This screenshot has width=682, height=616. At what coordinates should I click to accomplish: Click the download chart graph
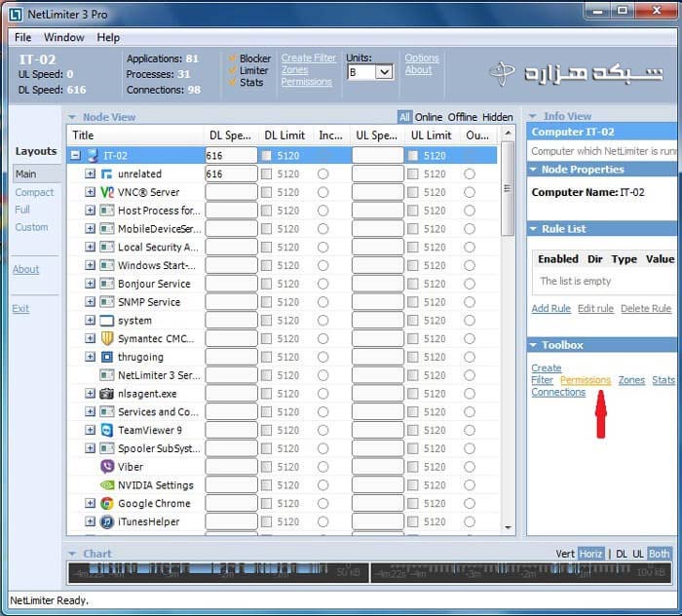coord(218,572)
